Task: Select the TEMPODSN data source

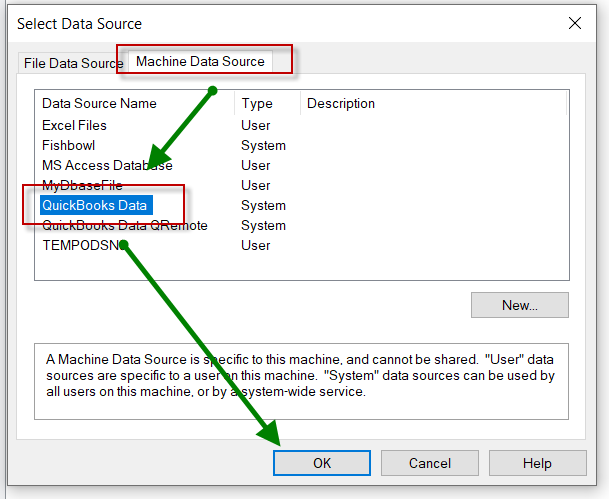Action: pyautogui.click(x=83, y=245)
